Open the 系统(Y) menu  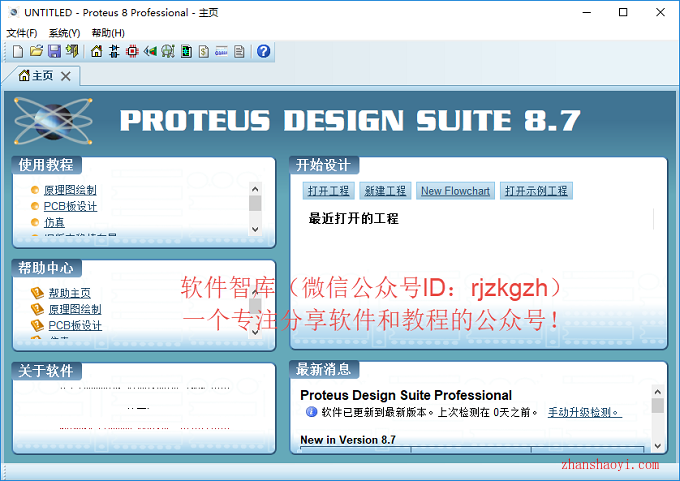pos(64,33)
